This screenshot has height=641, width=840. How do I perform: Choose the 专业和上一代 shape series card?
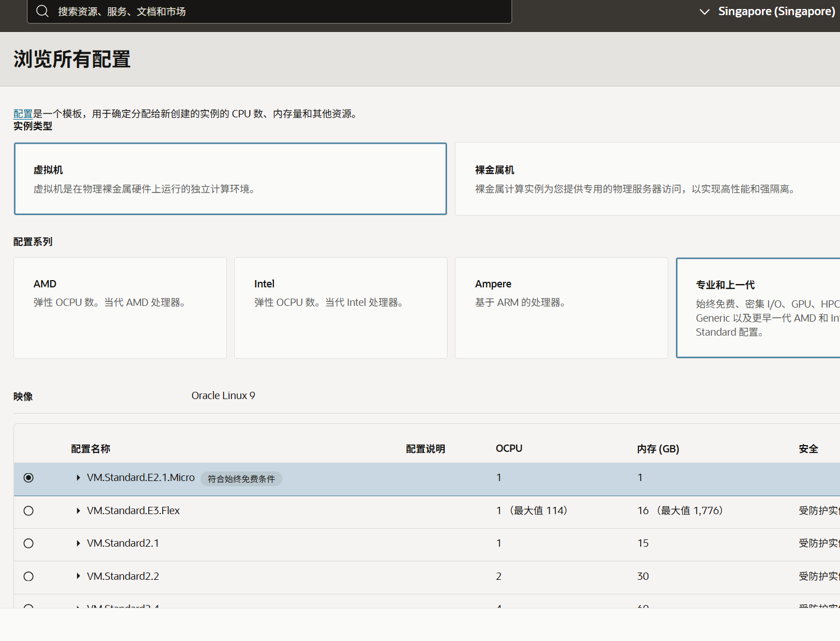(x=758, y=308)
